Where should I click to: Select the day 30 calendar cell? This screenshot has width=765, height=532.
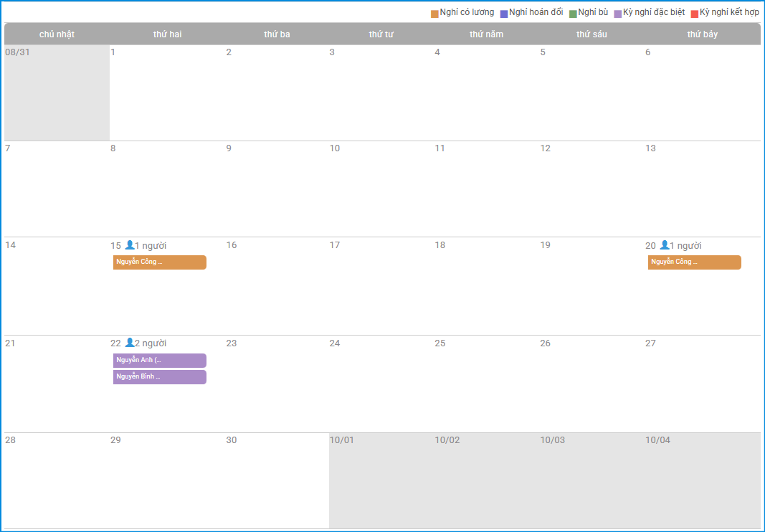point(276,480)
